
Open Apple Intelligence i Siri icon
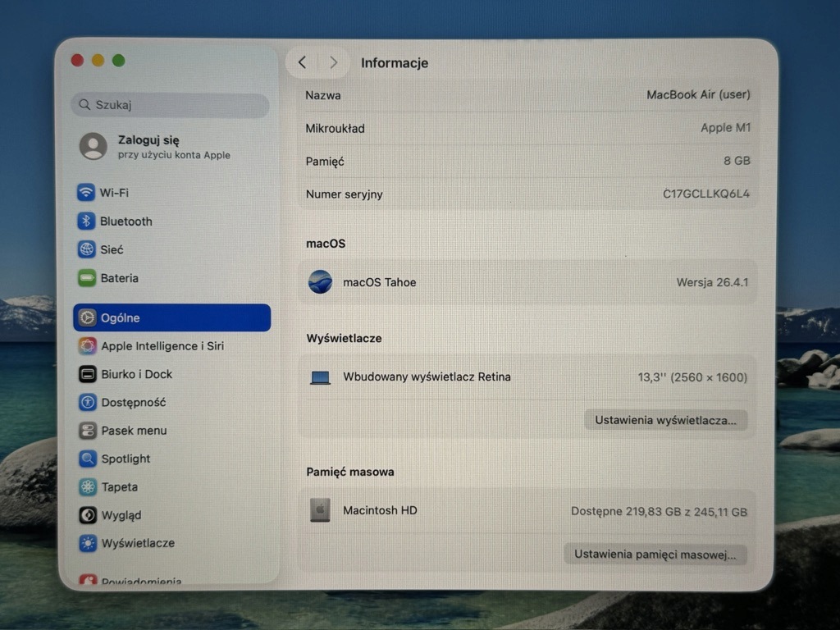87,346
